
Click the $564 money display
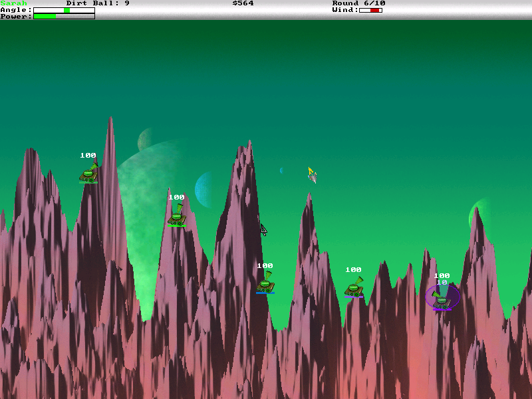243,3
